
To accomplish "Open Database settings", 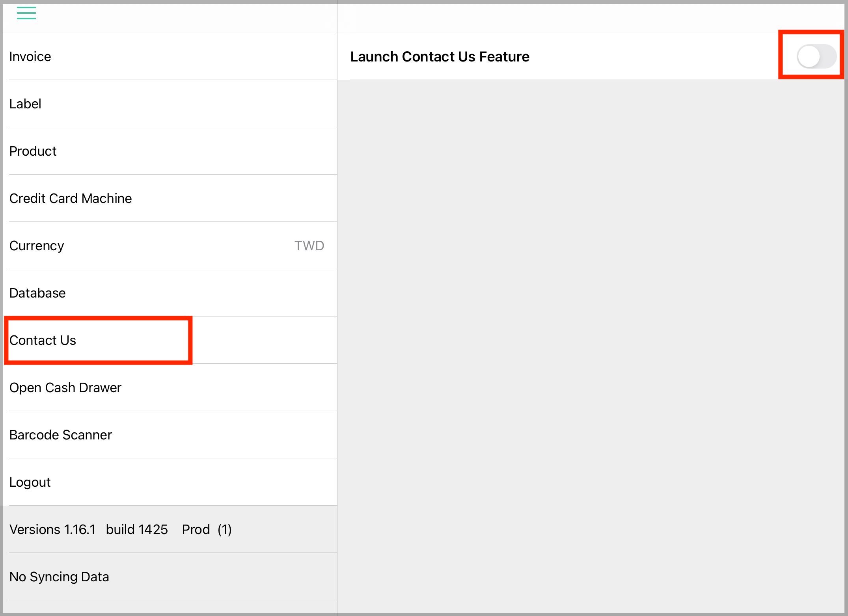I will tap(170, 293).
